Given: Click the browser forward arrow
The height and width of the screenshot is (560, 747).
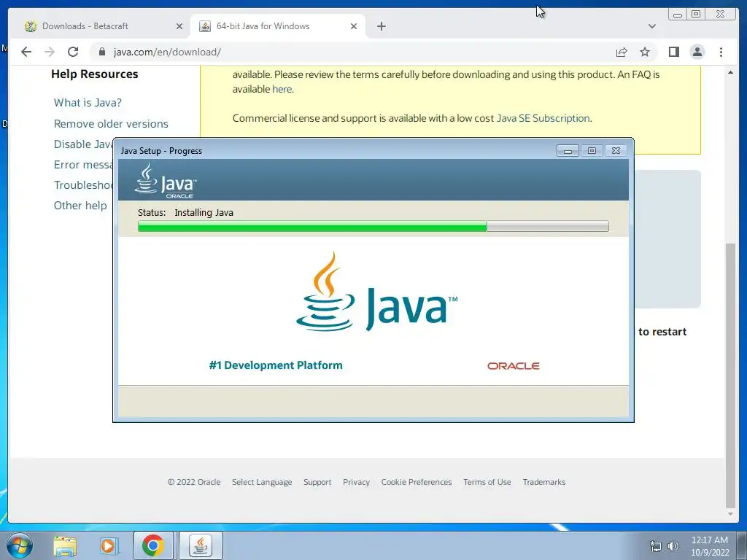Looking at the screenshot, I should (x=50, y=52).
